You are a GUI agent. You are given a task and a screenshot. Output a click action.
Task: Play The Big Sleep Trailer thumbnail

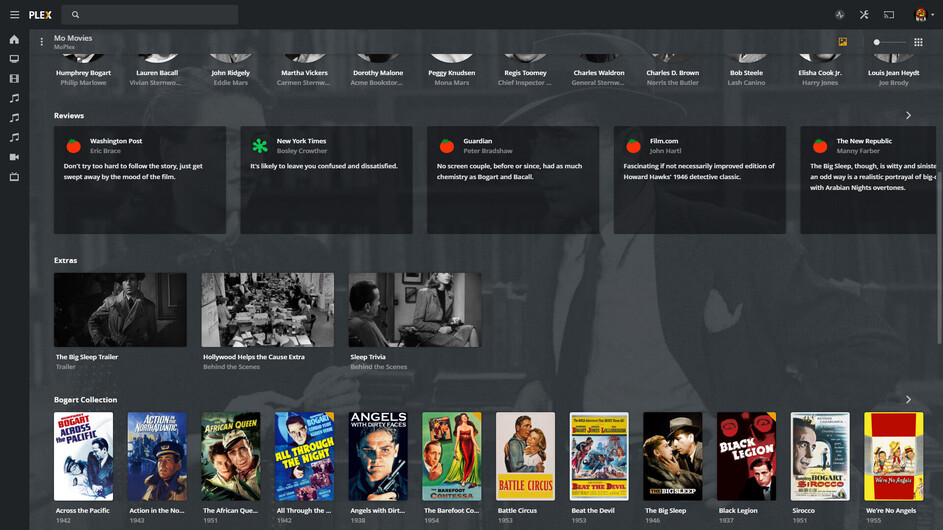[x=120, y=310]
